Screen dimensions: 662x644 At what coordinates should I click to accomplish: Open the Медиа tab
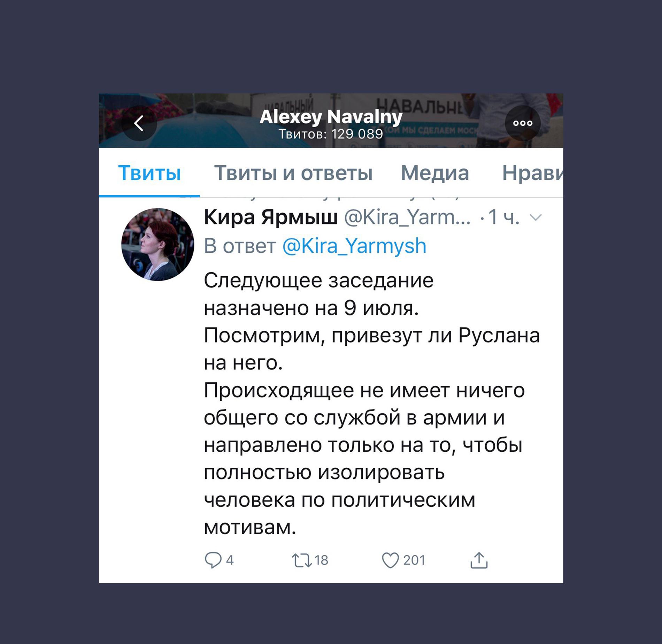click(x=435, y=173)
